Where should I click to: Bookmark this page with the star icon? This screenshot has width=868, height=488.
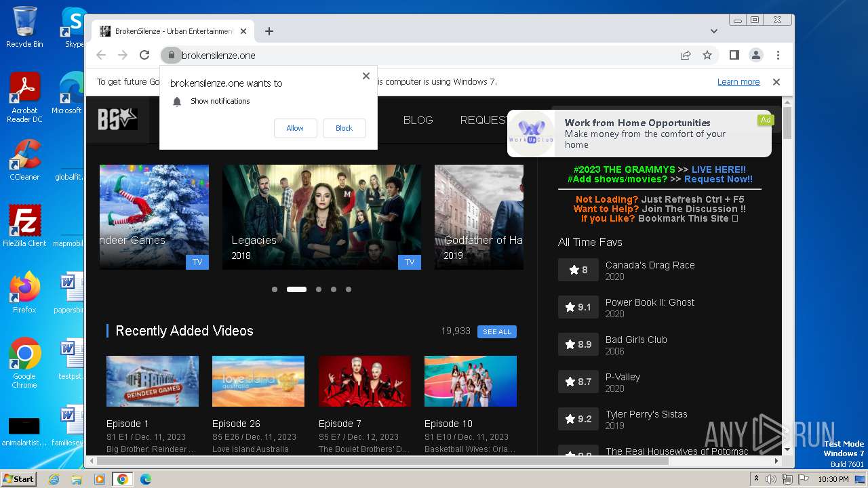(x=707, y=55)
